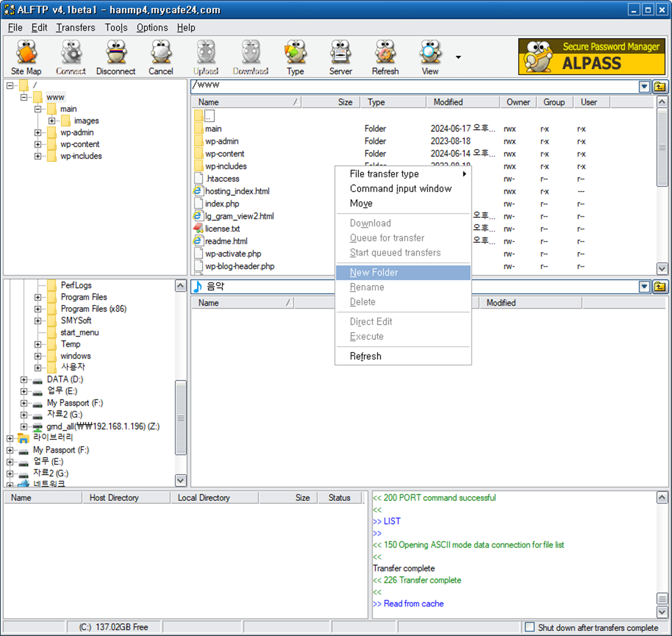Viewport: 672px width, 636px height.
Task: Sort remote list by Modified column
Action: [463, 102]
